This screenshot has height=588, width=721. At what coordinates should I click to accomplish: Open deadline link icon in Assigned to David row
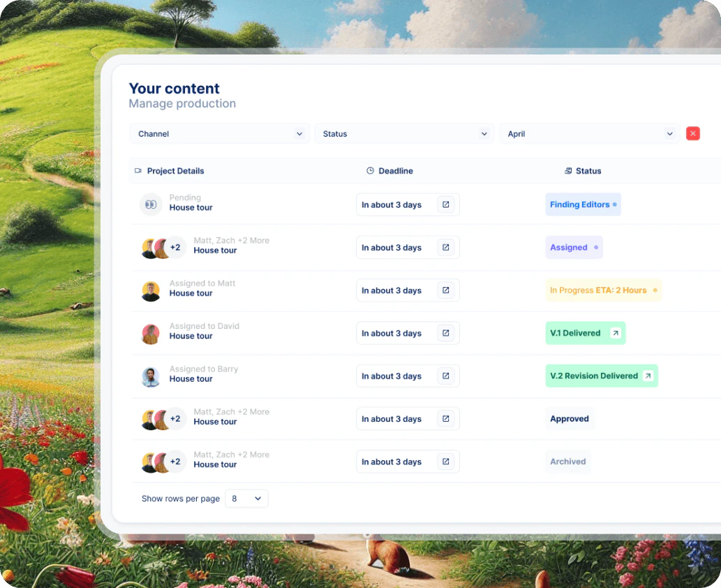(x=446, y=333)
